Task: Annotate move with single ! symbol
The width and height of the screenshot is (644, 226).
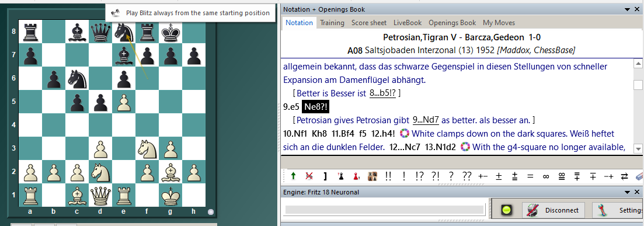Action: click(404, 176)
